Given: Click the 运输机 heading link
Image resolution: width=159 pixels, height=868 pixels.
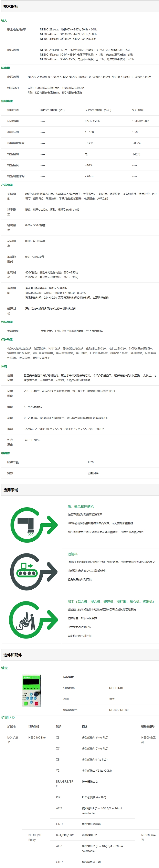Looking at the screenshot, I should point(73,554).
